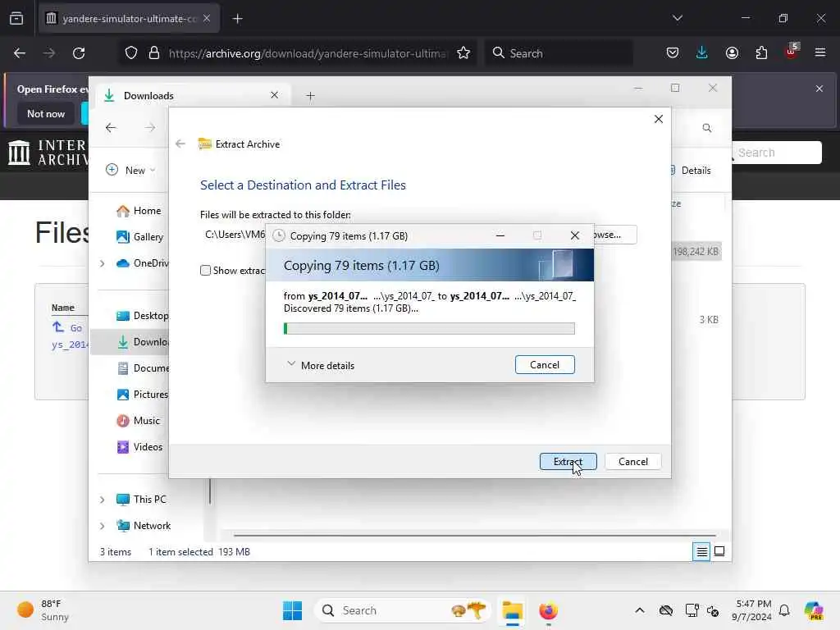Image resolution: width=840 pixels, height=630 pixels.
Task: Open Firefox hamburger menu
Action: pyautogui.click(x=820, y=53)
